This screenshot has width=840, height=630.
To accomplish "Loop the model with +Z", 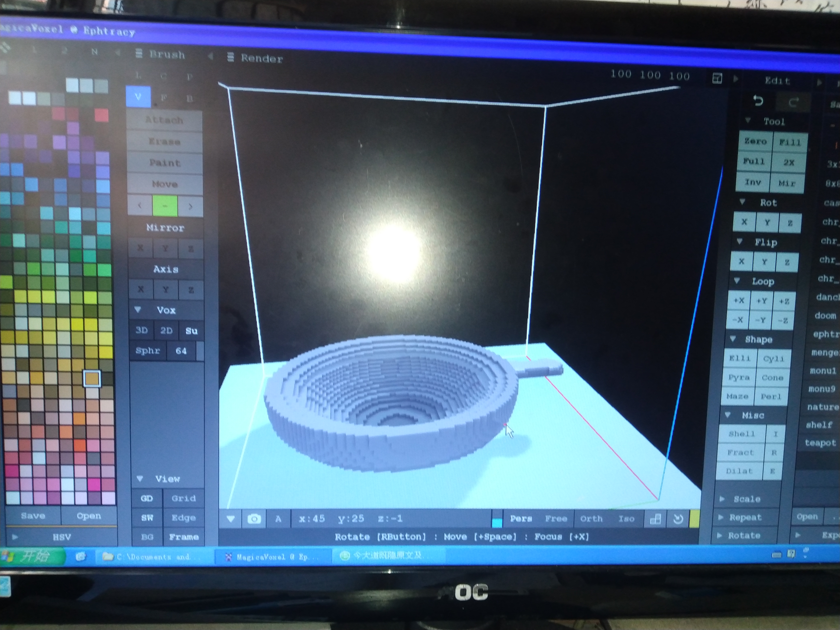I will (x=784, y=301).
